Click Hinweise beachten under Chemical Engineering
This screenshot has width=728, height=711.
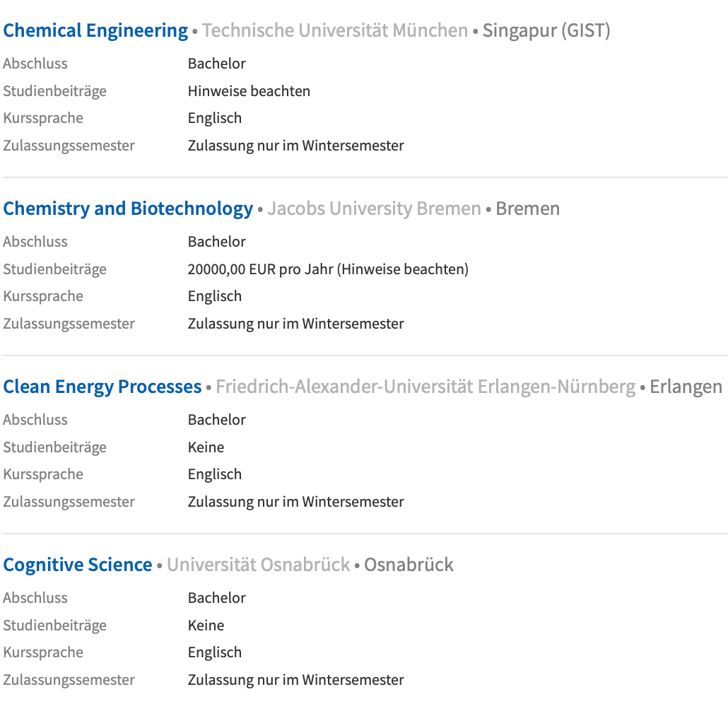tap(249, 91)
